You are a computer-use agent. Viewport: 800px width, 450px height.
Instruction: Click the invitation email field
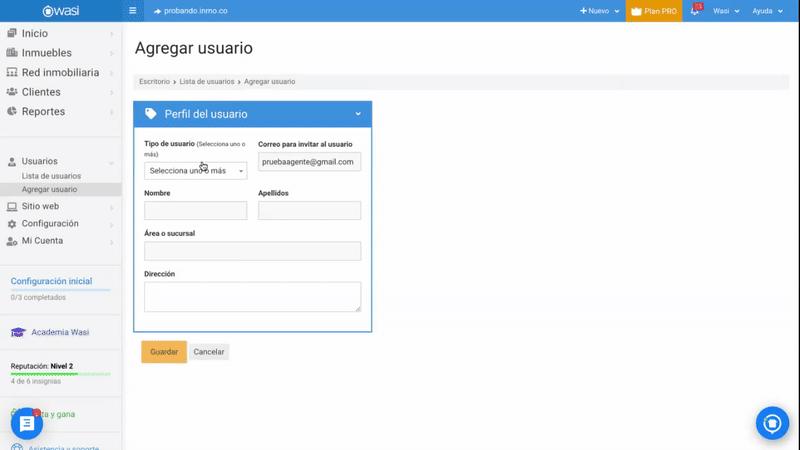(309, 162)
